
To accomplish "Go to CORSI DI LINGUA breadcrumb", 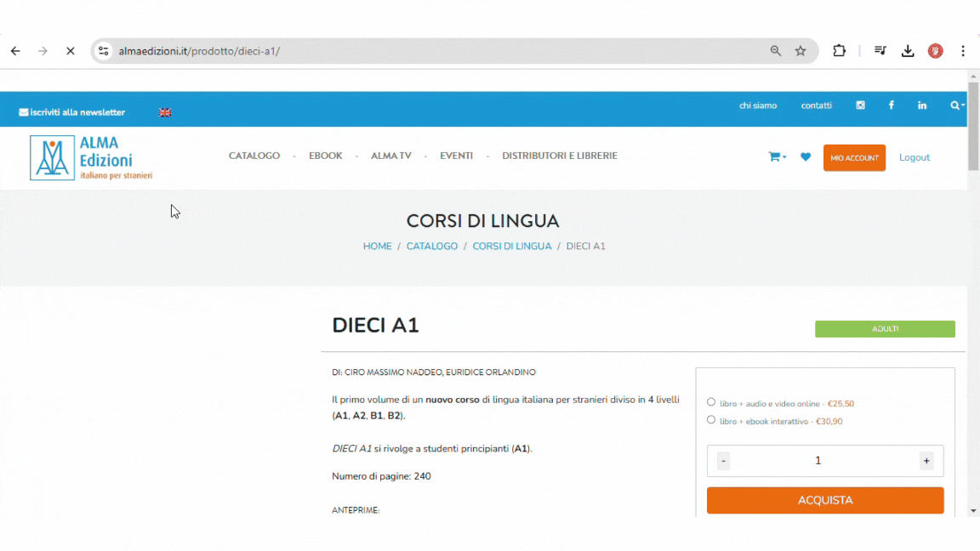I will pos(512,246).
